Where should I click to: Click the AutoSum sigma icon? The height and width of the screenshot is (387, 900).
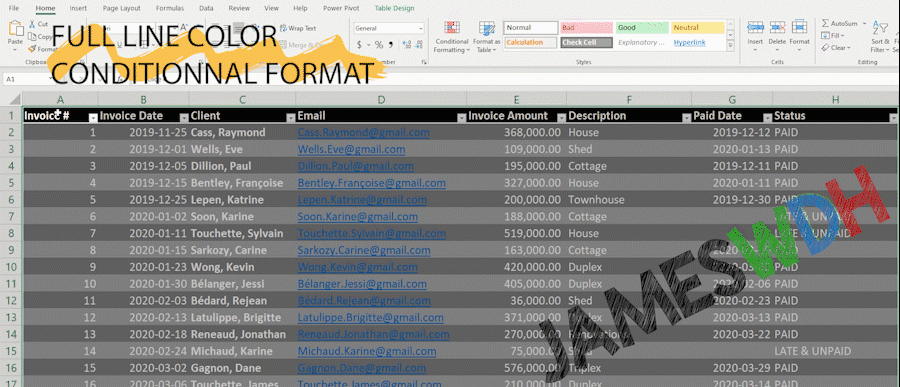click(x=825, y=24)
